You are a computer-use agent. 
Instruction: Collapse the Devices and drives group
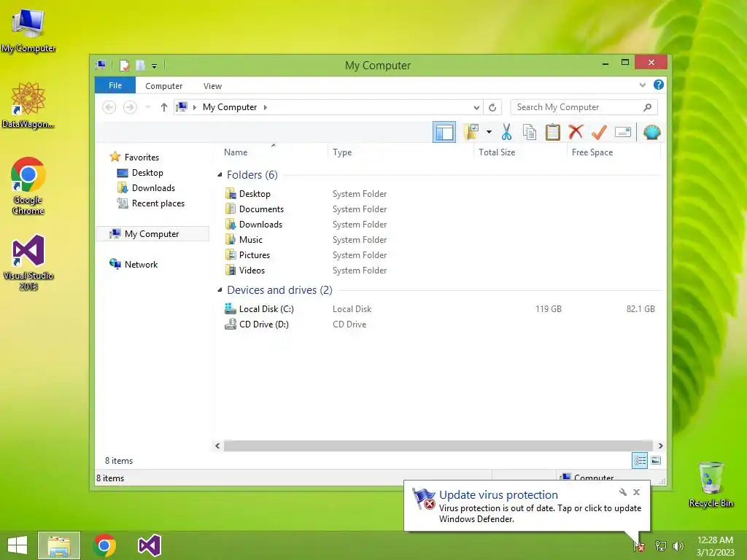coord(220,290)
